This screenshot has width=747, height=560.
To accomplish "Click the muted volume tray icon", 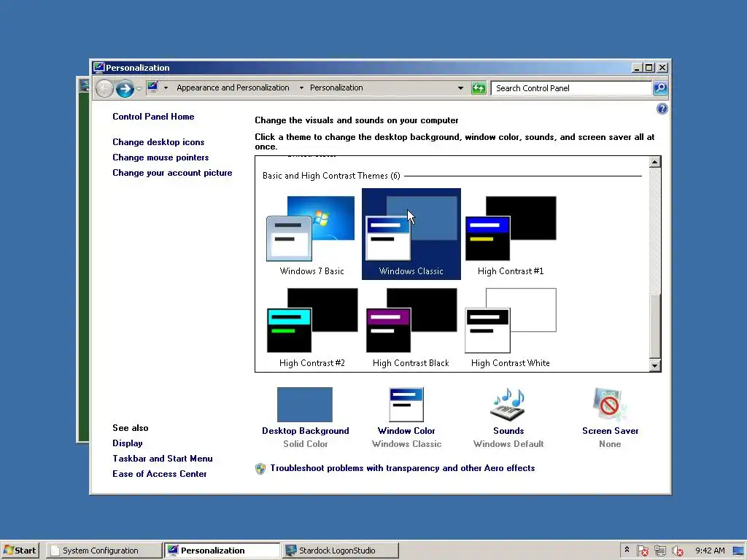I will (x=677, y=551).
